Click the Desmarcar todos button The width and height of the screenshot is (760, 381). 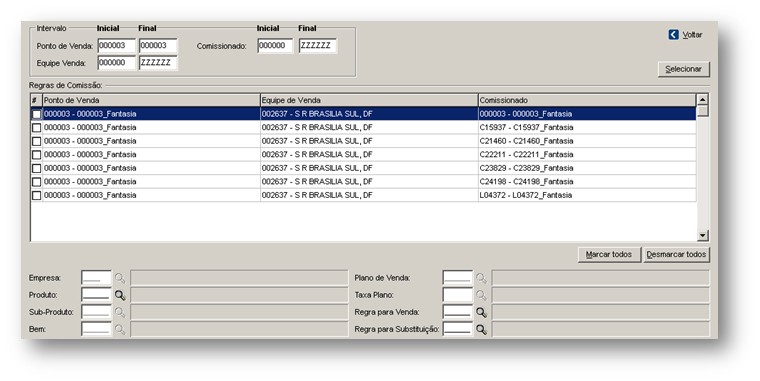[x=676, y=254]
